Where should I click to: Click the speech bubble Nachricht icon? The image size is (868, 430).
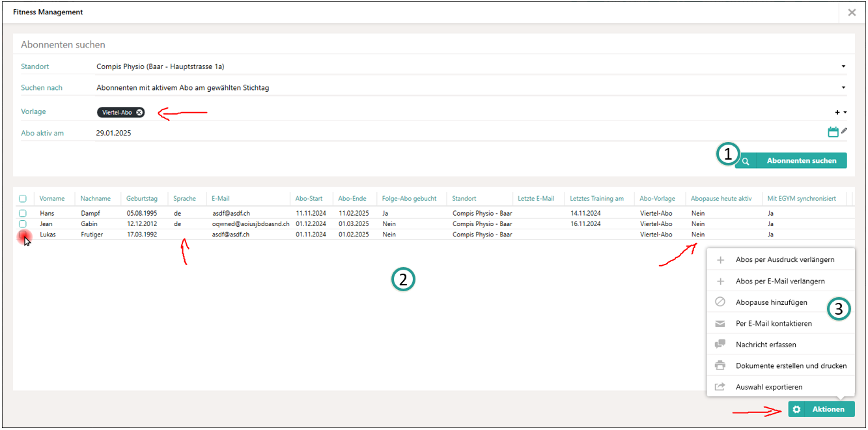tap(720, 345)
